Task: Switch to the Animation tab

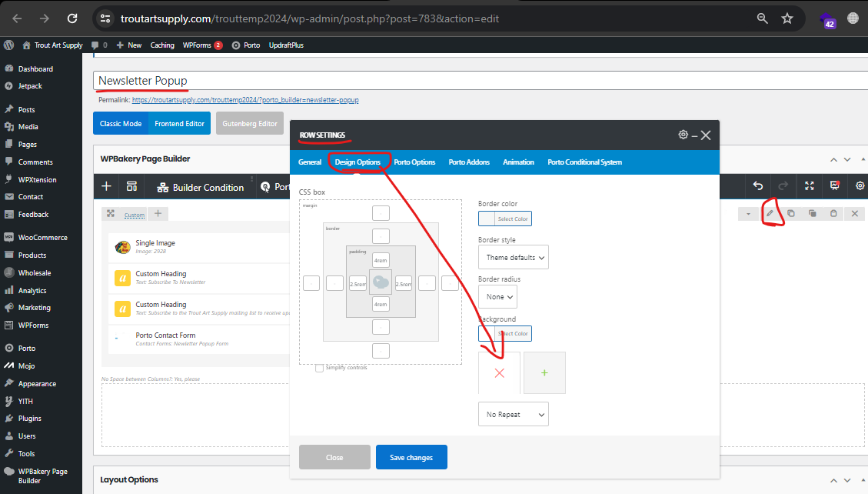Action: coord(518,162)
